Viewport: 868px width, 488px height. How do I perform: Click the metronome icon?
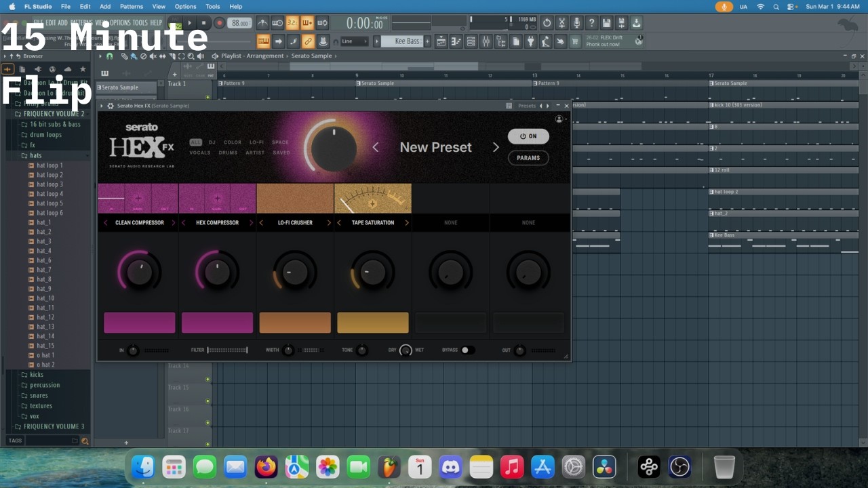coord(263,22)
